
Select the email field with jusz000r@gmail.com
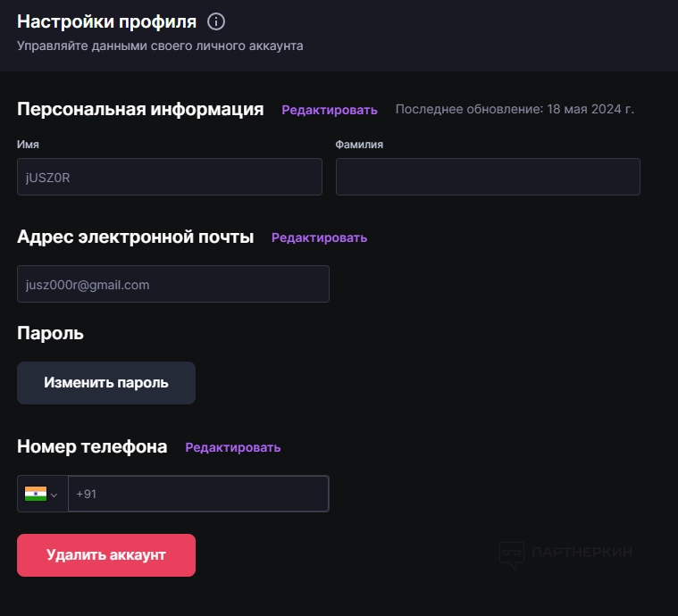[173, 284]
